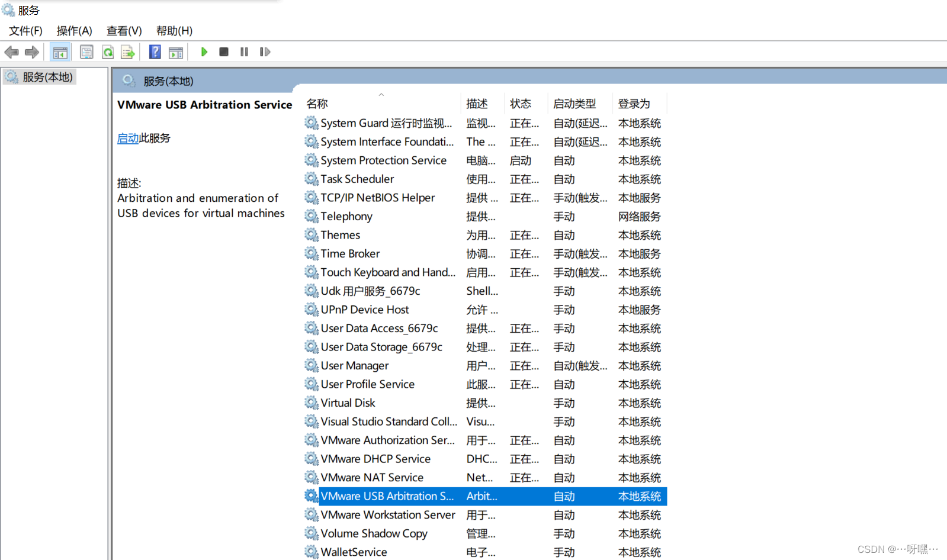The width and height of the screenshot is (947, 560).
Task: Start the service with the green play icon
Action: click(x=204, y=52)
